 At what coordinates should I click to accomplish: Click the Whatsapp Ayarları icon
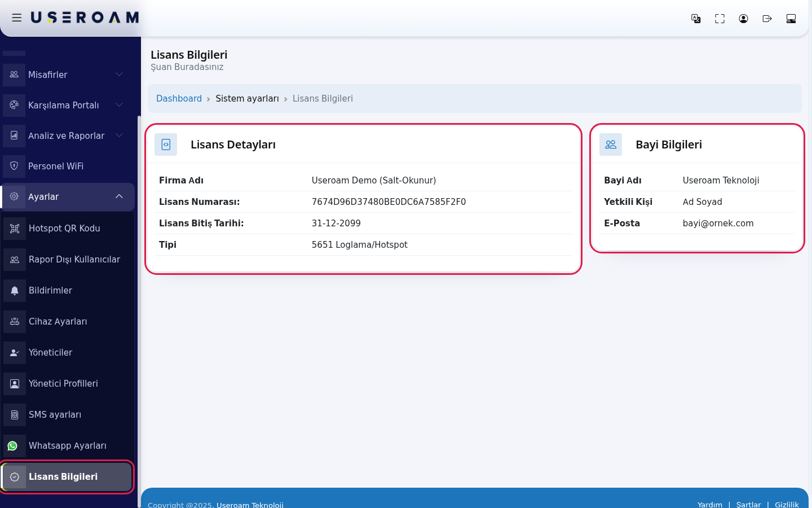click(x=13, y=446)
